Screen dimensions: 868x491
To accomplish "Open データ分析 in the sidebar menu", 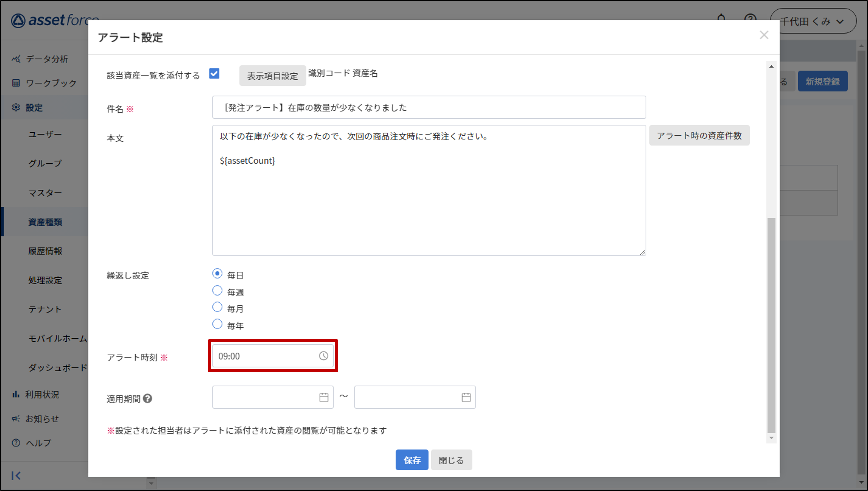I will coord(47,59).
